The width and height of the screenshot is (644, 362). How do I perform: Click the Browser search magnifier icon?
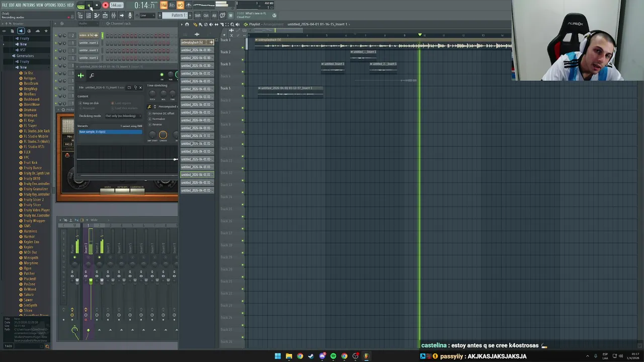(x=47, y=346)
